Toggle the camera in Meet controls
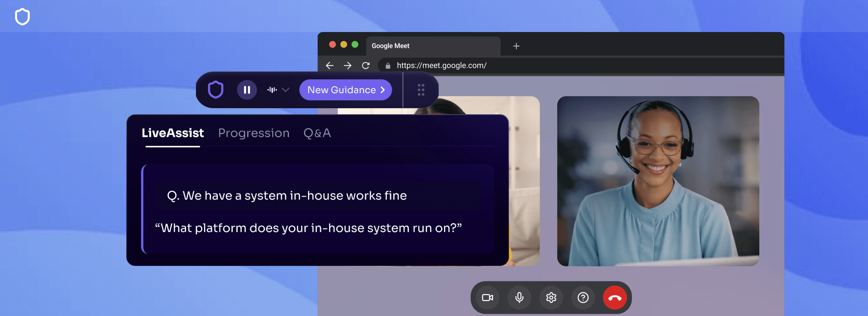This screenshot has height=316, width=868. tap(487, 298)
